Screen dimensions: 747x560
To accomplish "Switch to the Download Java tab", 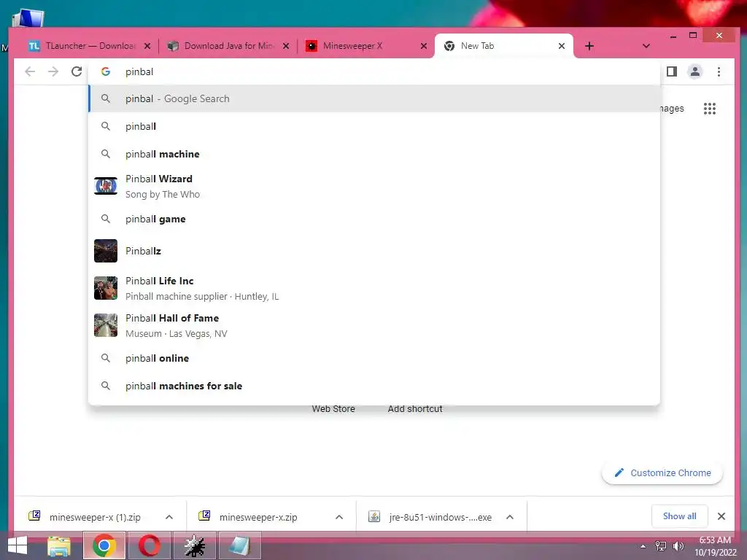I will 228,46.
